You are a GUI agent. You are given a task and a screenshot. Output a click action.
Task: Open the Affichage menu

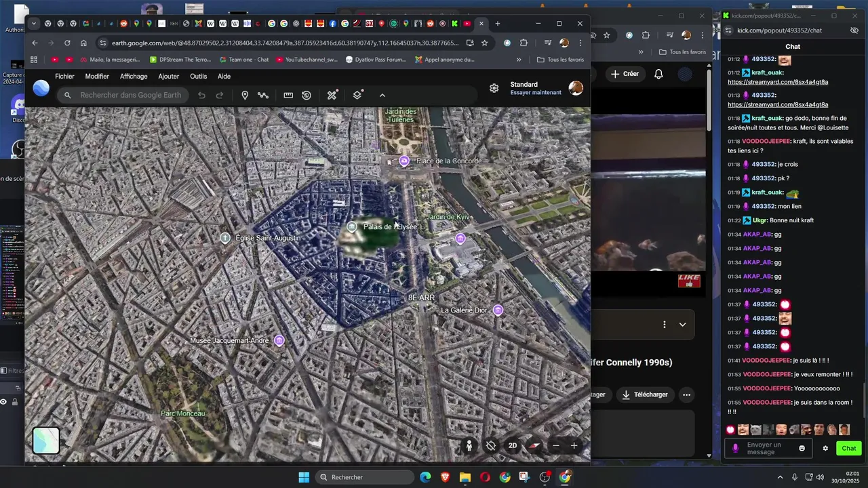[134, 77]
